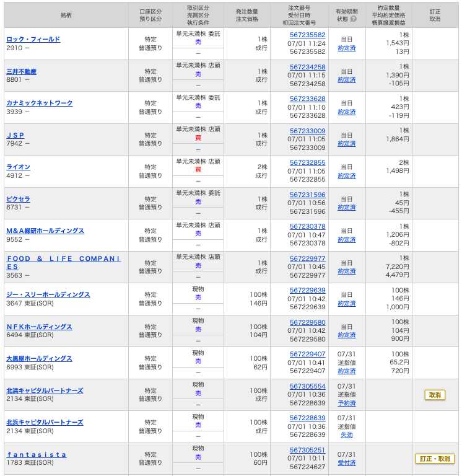The image size is (462, 476).
Task: Open stock link ピクセラ
Action: (18, 199)
